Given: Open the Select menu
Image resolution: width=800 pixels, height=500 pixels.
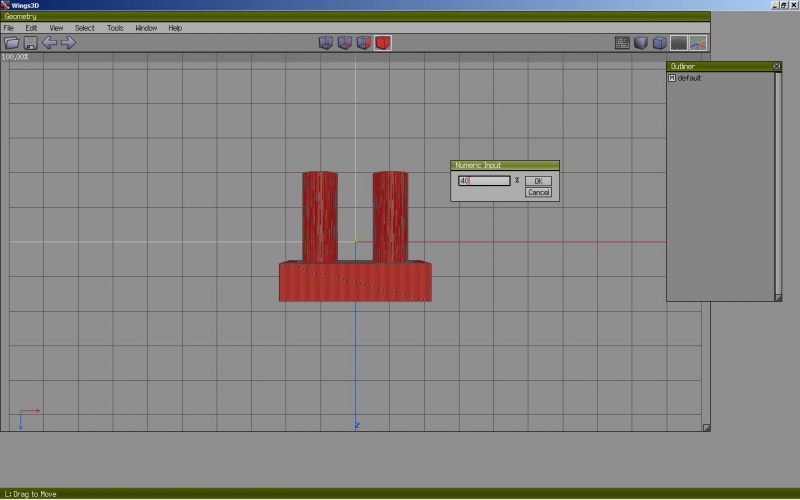Looking at the screenshot, I should (x=85, y=28).
